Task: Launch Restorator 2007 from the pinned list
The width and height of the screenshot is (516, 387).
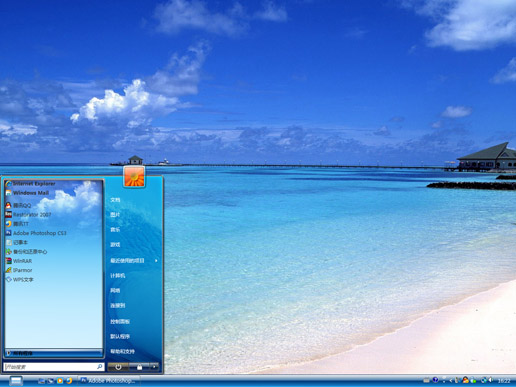Action: 28,215
